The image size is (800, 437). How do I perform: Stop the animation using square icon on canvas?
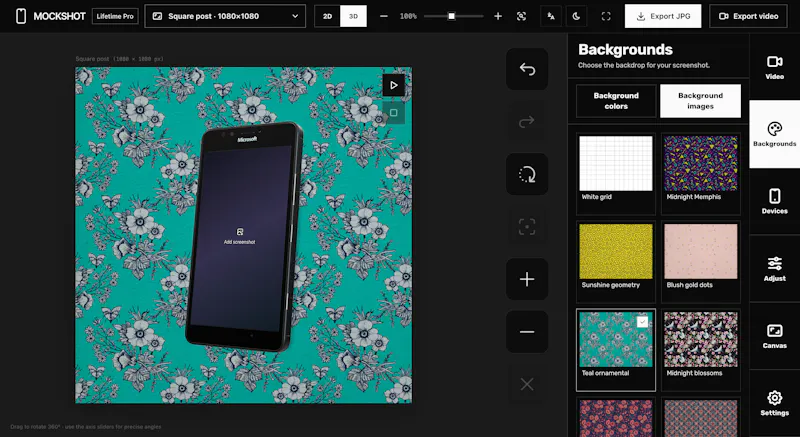393,113
